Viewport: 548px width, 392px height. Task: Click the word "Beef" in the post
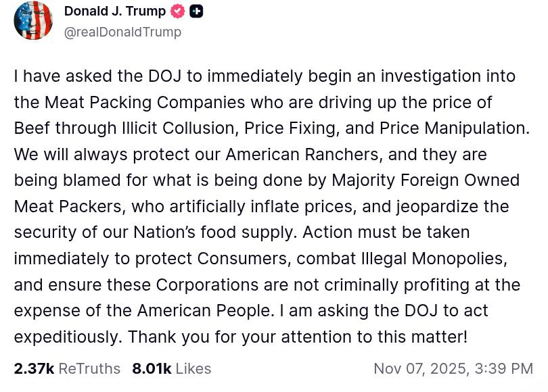coord(32,128)
